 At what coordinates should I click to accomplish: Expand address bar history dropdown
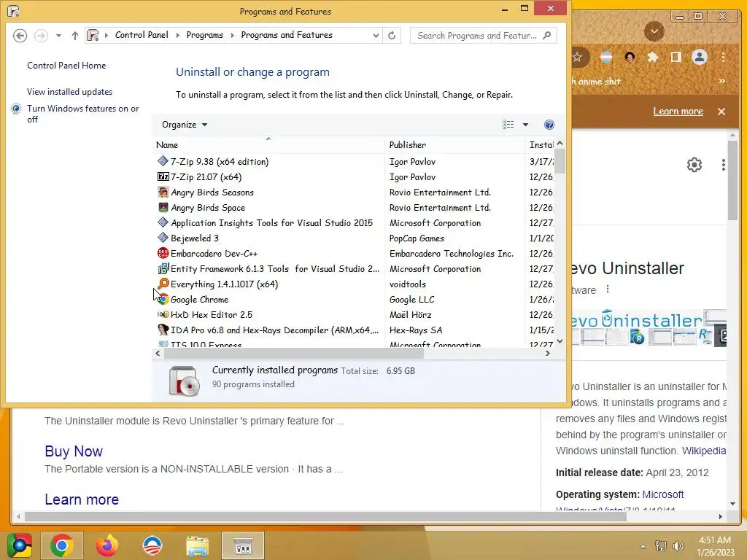tap(376, 36)
